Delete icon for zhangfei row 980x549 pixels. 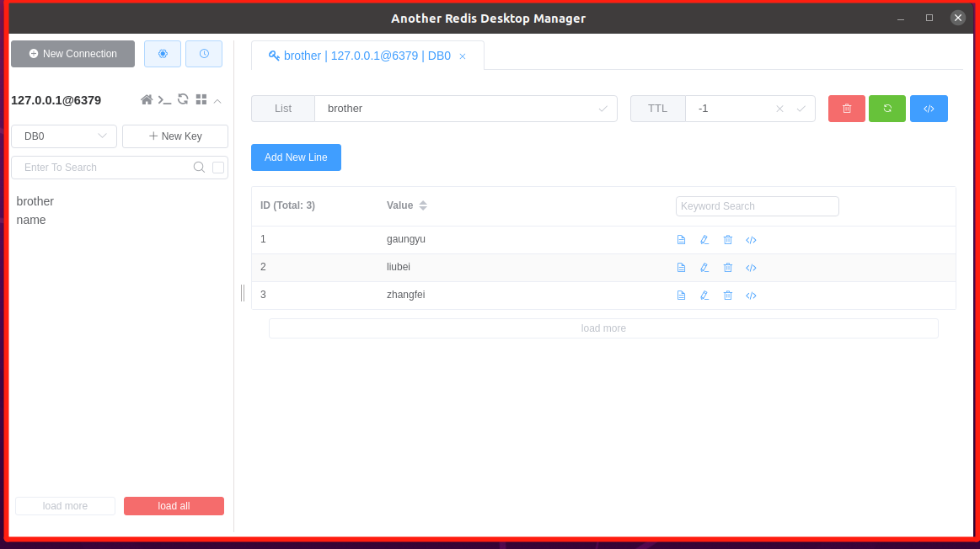pyautogui.click(x=727, y=296)
